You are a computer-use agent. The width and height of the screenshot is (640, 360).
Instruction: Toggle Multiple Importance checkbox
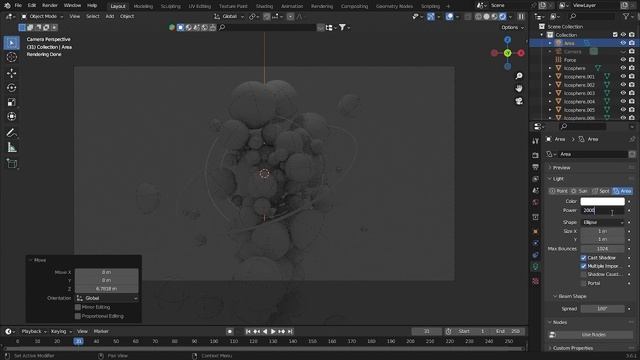tap(583, 266)
